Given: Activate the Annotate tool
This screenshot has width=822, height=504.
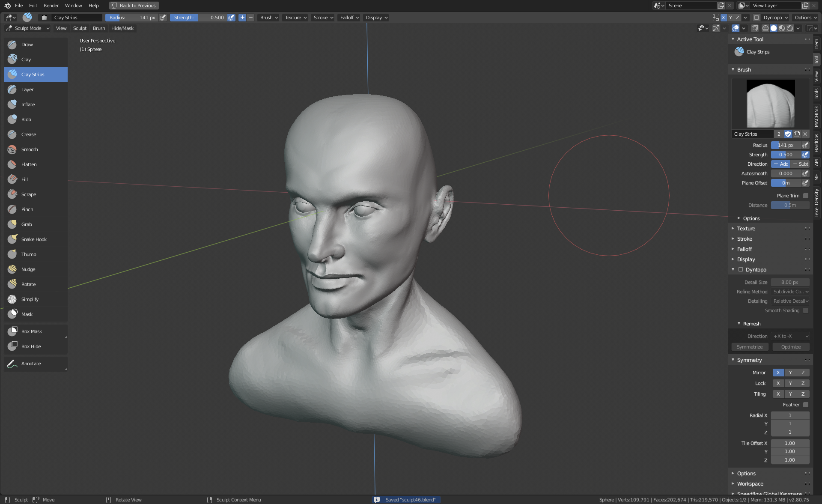Looking at the screenshot, I should point(31,364).
